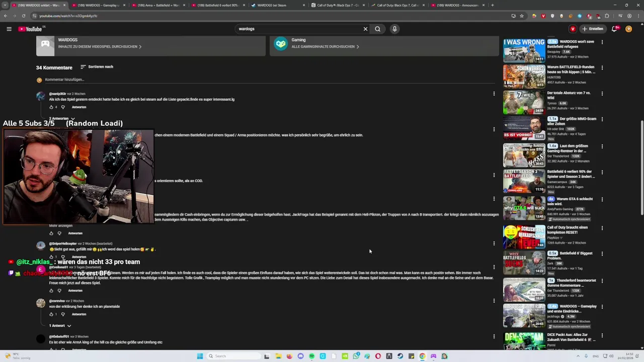Open @Klebstoff01 channel name link
The image size is (644, 362).
tap(59, 336)
